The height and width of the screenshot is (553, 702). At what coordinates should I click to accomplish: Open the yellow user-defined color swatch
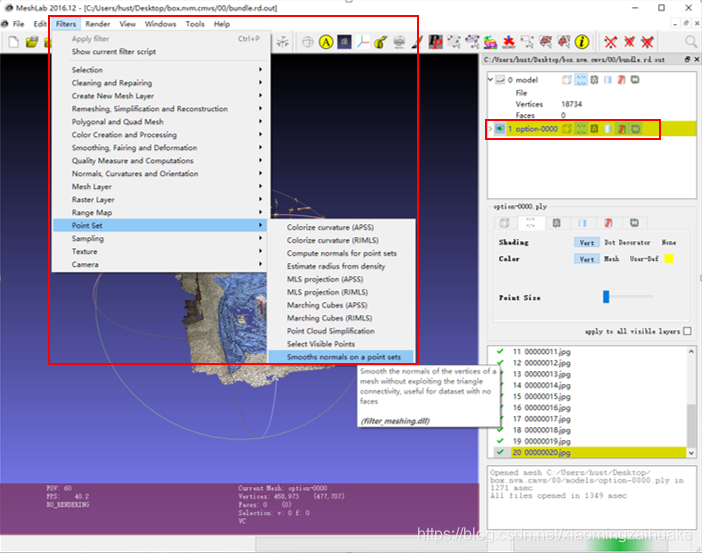[x=669, y=259]
